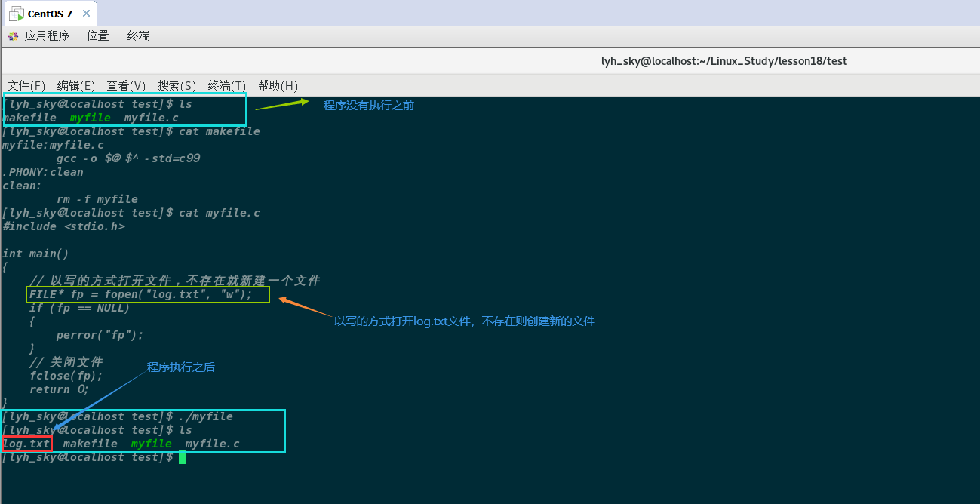
Task: Click the 'myfile:myfile.c' makefile rule
Action: click(53, 145)
